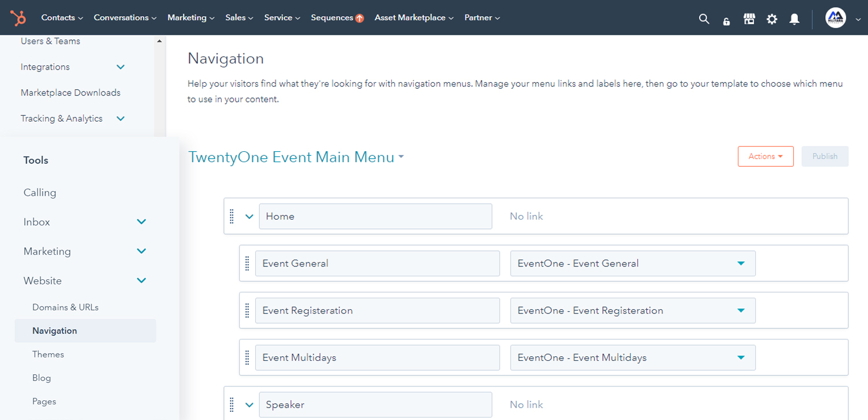The width and height of the screenshot is (868, 420).
Task: Expand the Marketing tools section
Action: pos(141,251)
